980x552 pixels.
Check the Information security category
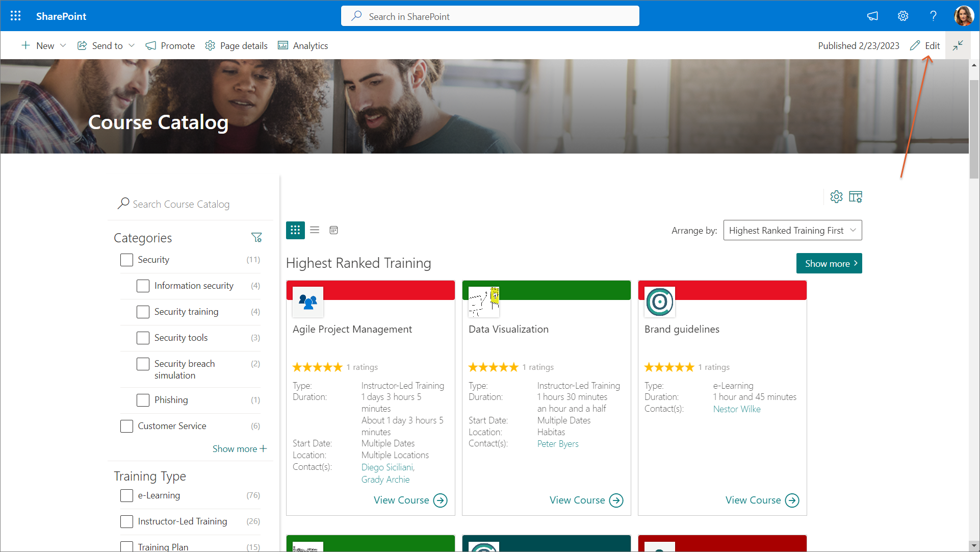[143, 286]
